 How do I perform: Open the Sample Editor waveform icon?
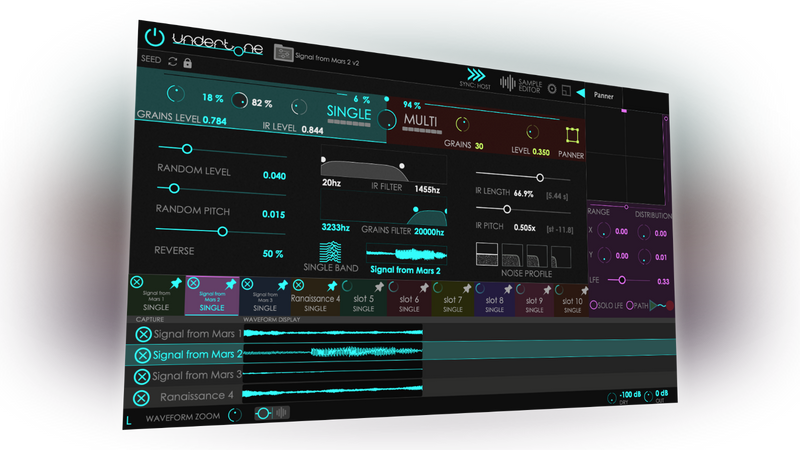tap(507, 83)
